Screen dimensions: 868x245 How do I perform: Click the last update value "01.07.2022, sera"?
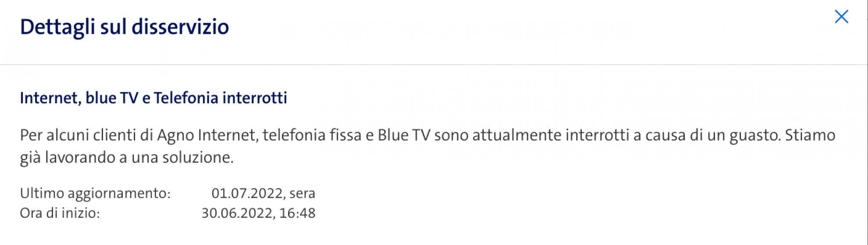[263, 193]
